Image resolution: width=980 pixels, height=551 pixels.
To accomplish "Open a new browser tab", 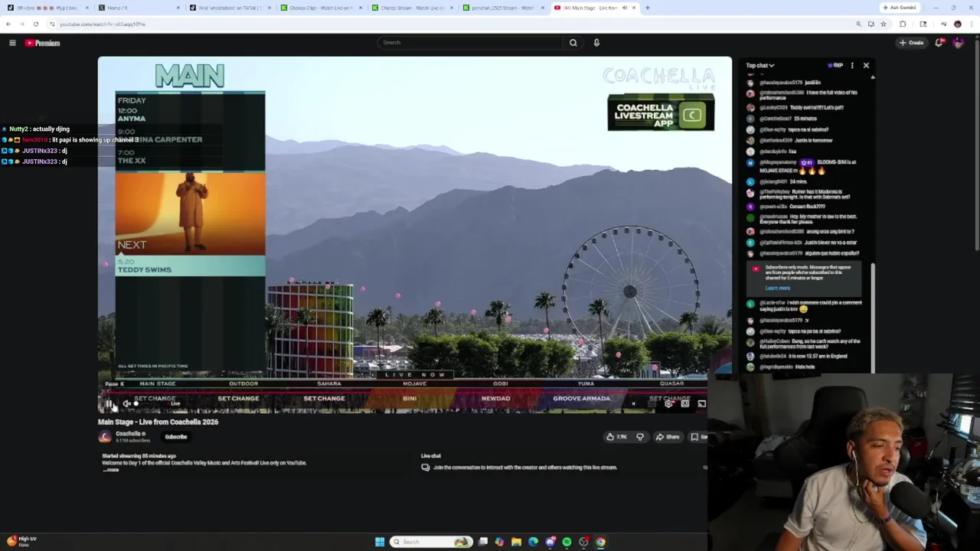I will (x=648, y=8).
